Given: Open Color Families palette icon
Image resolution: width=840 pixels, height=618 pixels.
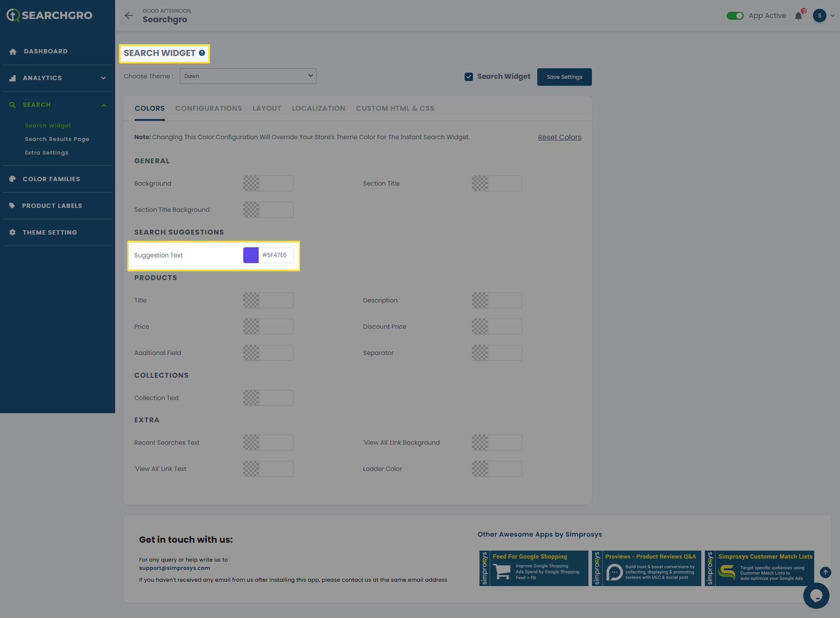Looking at the screenshot, I should pyautogui.click(x=13, y=179).
